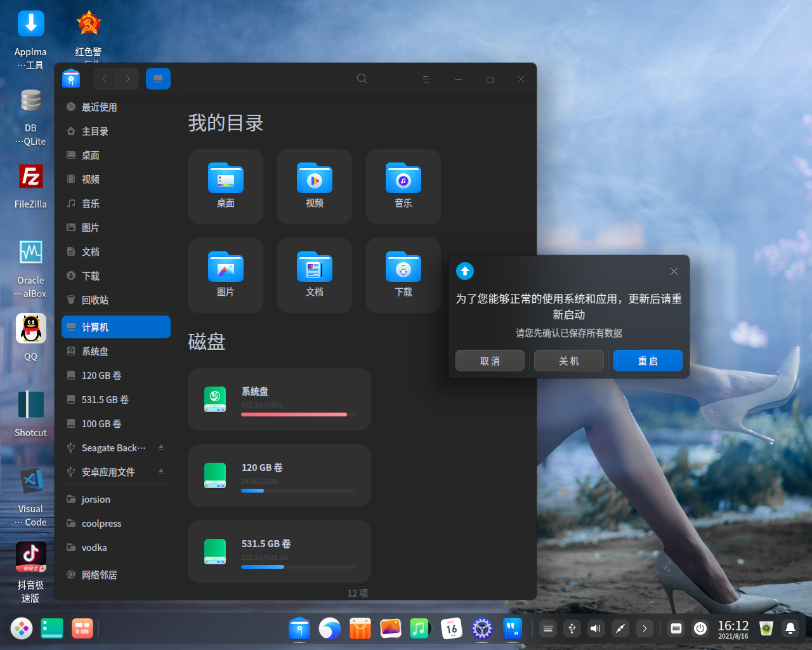Viewport: 812px width, 650px height.
Task: Eject the 安卓应用文件 device
Action: click(161, 472)
